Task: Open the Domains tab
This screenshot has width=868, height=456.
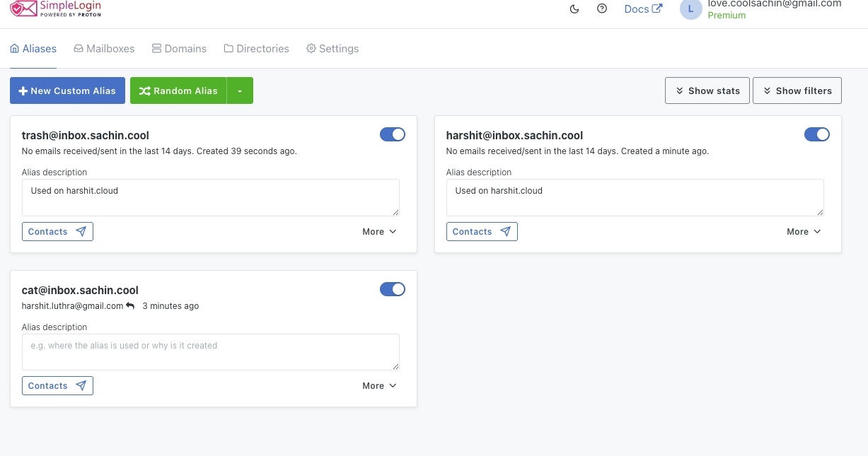Action: [179, 48]
